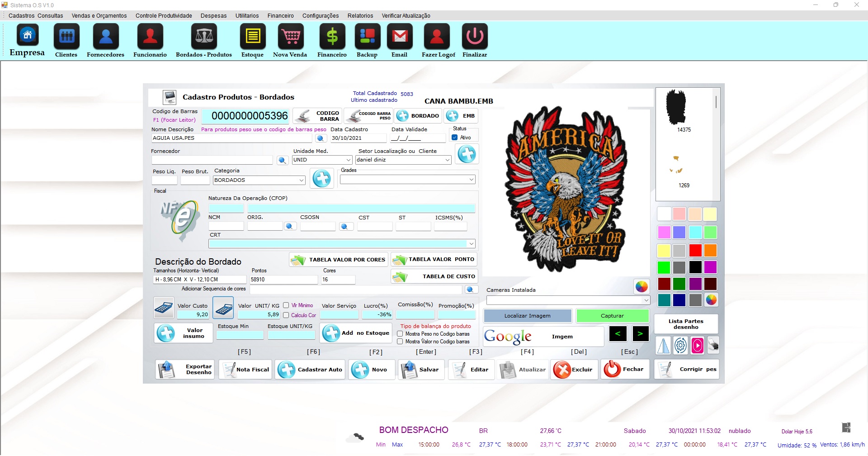
Task: Open Nova Venda shopping cart icon
Action: pos(290,37)
